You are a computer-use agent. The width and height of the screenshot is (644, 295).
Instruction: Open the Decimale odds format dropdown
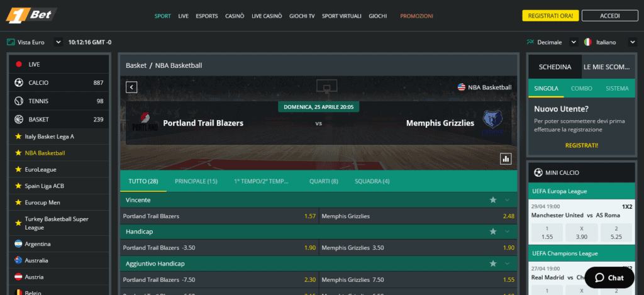click(574, 42)
